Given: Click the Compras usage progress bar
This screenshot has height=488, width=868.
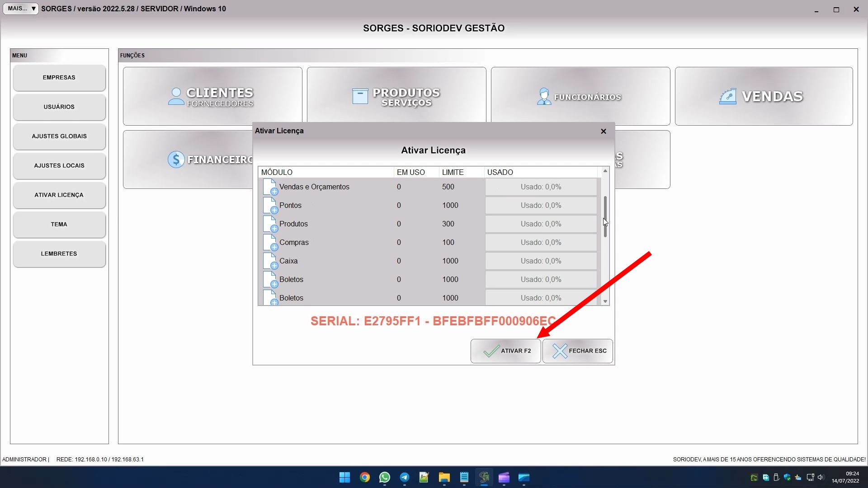Looking at the screenshot, I should pos(541,242).
